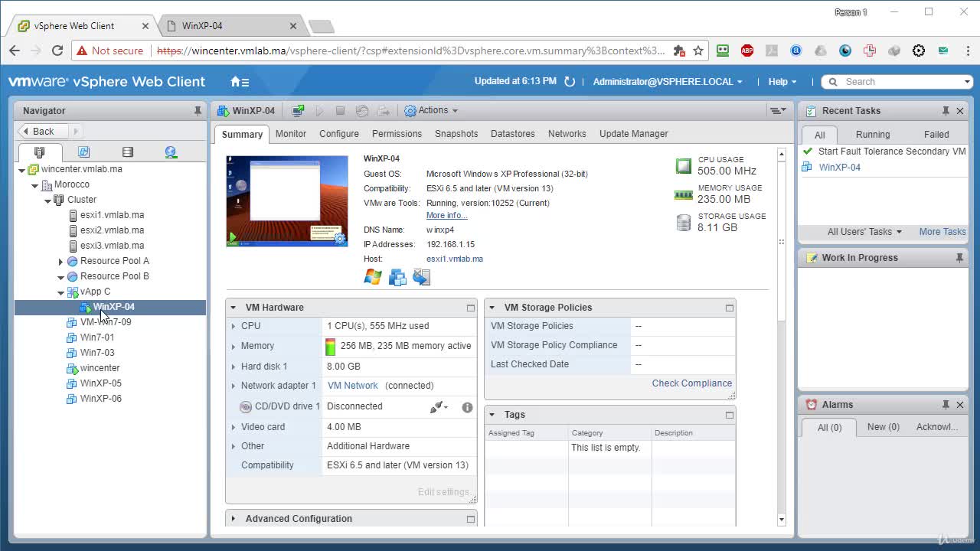Click the two-monitor VM icon under Host
This screenshot has width=980, height=551.
coord(397,277)
